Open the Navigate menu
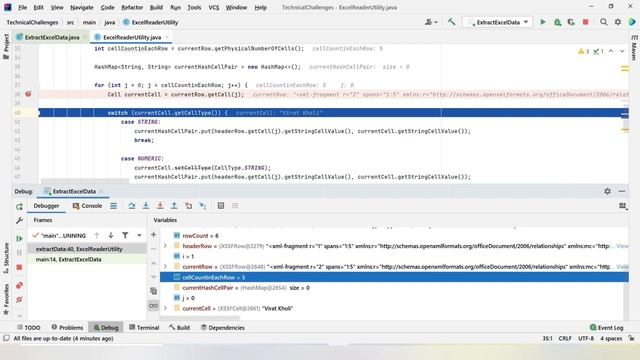This screenshot has height=360, width=640. (82, 7)
